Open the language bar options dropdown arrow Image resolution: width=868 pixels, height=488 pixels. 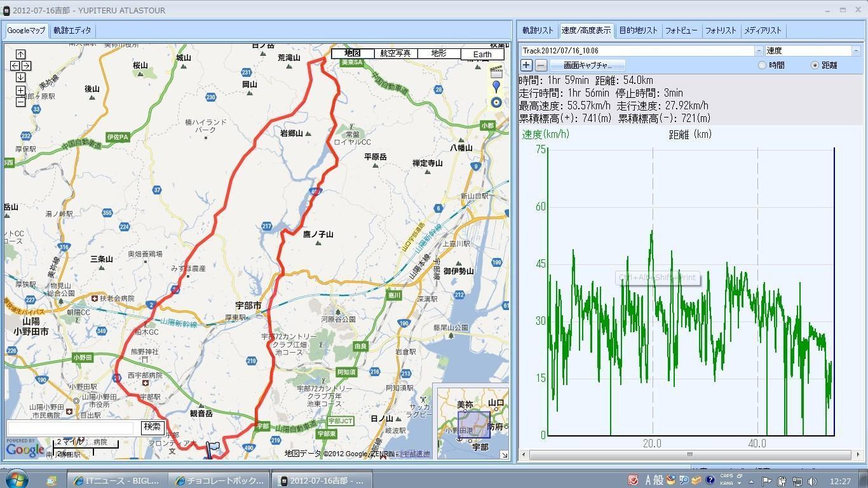pos(739,484)
